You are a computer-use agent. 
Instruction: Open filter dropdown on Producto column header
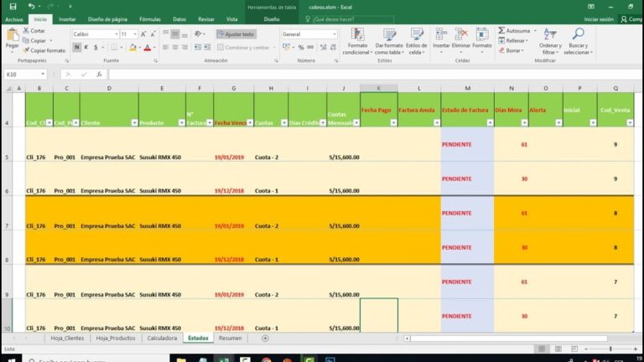click(181, 122)
